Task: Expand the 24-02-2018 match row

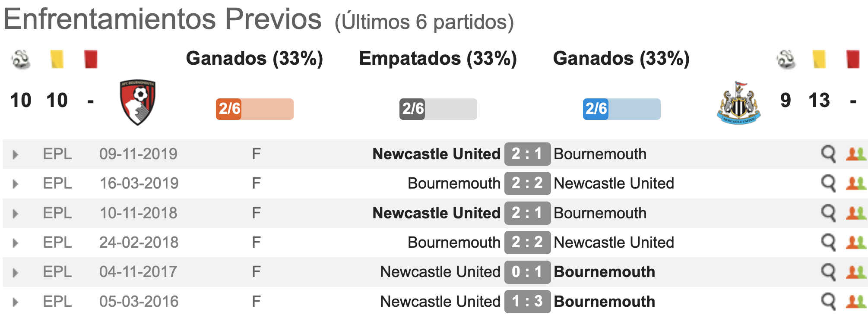Action: (x=16, y=243)
